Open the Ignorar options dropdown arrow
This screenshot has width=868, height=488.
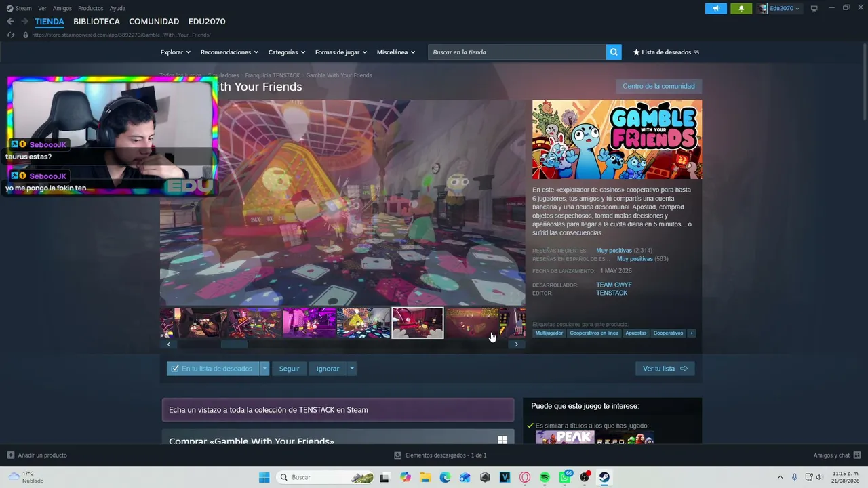click(x=351, y=369)
